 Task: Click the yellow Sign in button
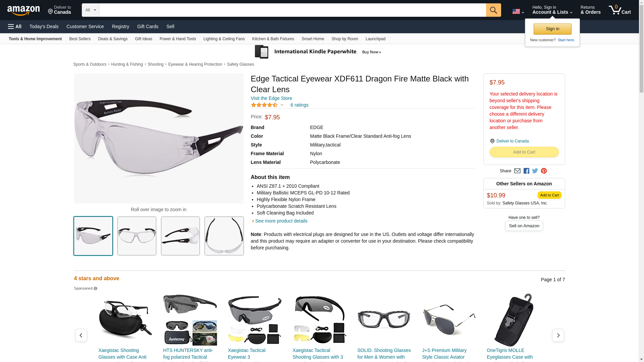click(552, 29)
